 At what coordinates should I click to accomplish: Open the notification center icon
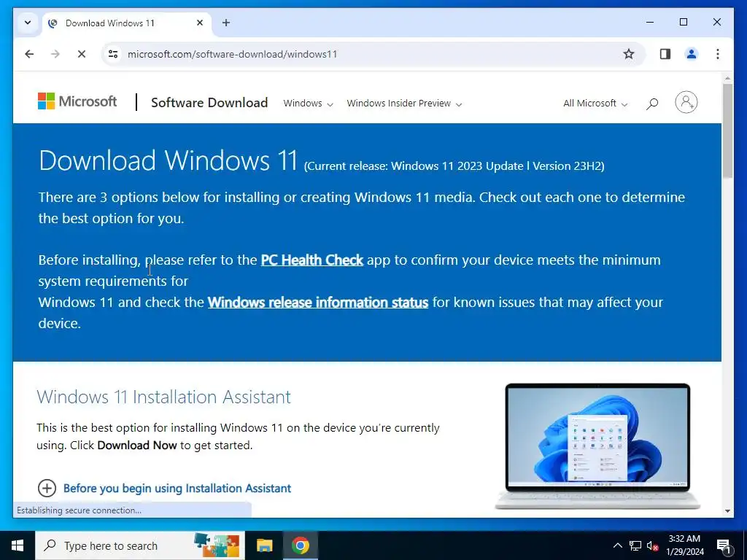click(724, 545)
